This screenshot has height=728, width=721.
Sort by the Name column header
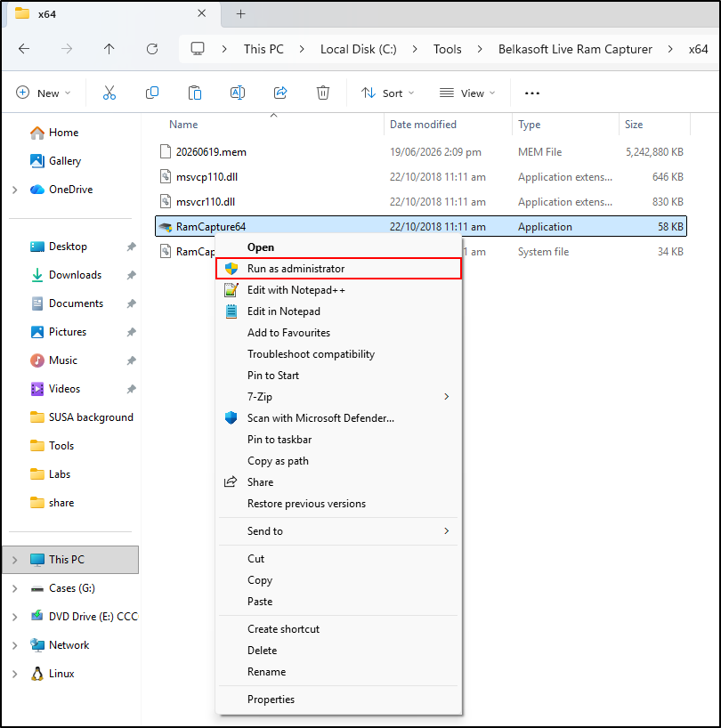(183, 125)
